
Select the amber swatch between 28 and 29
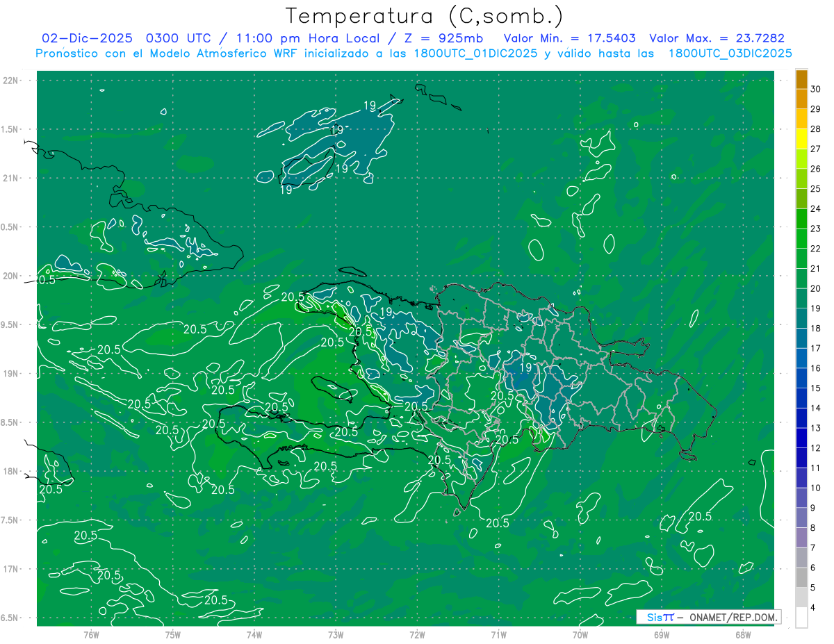pos(801,119)
